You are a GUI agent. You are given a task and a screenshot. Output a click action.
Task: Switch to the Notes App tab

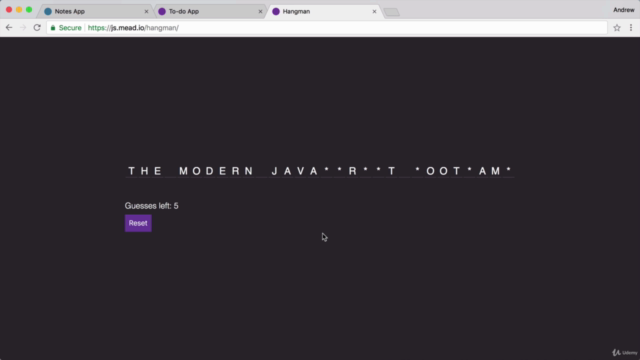95,11
